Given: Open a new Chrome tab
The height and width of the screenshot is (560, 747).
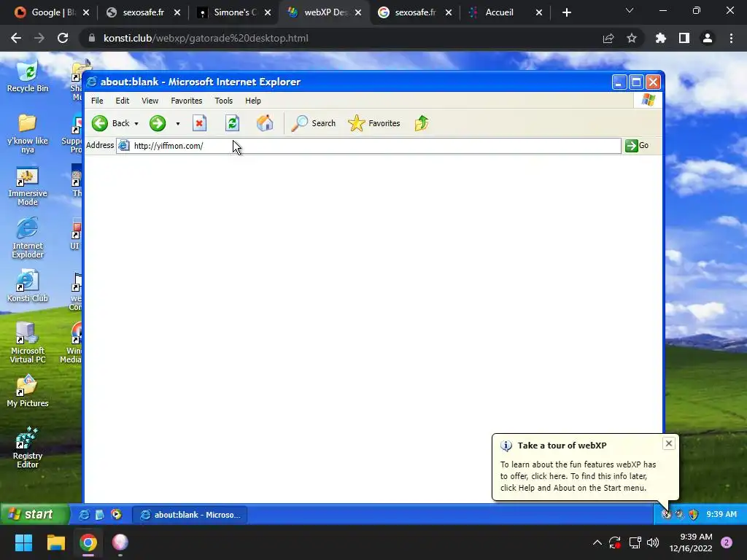Looking at the screenshot, I should 566,13.
